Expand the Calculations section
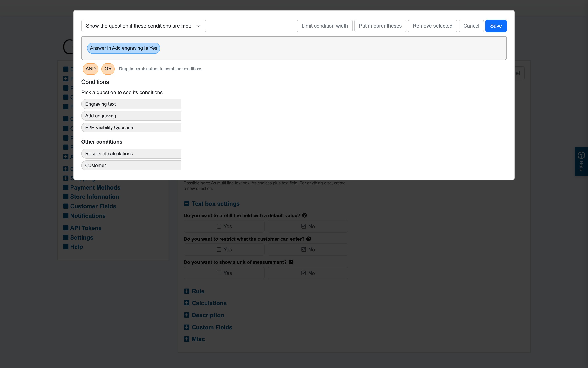This screenshot has height=368, width=588. tap(205, 303)
